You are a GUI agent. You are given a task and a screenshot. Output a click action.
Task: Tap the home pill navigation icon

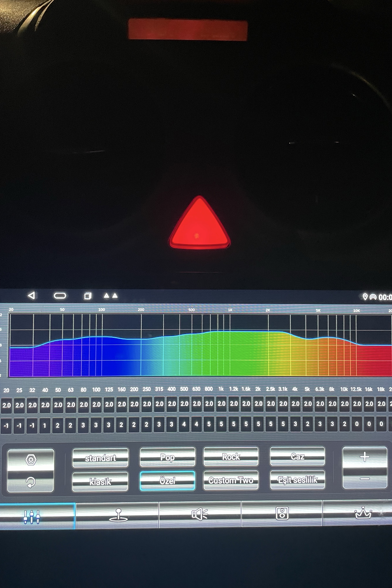click(x=60, y=296)
